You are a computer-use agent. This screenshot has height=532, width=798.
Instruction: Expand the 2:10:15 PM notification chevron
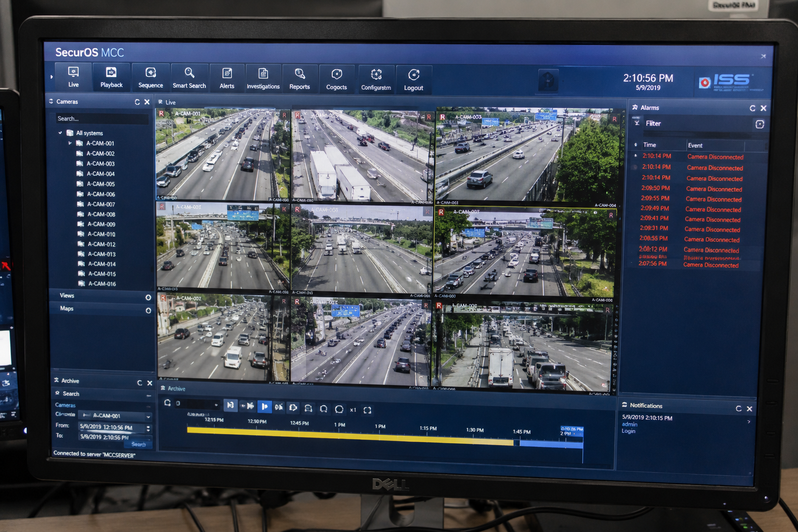click(749, 422)
